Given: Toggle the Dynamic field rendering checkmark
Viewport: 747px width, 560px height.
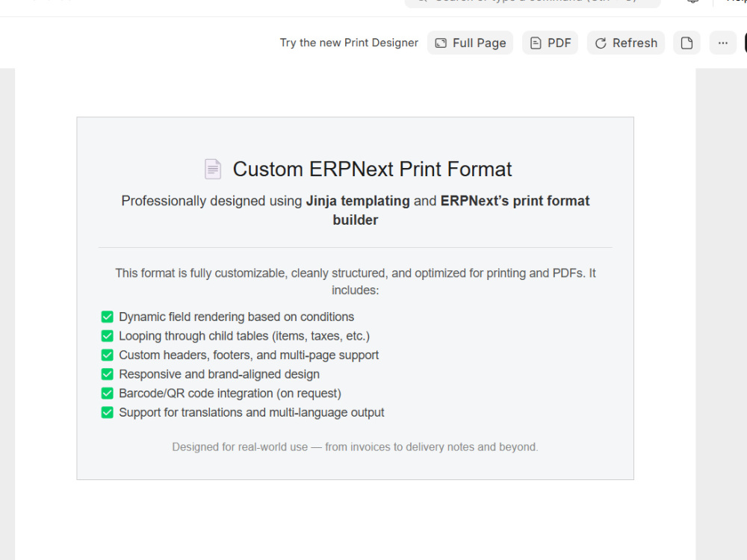Looking at the screenshot, I should coord(107,317).
